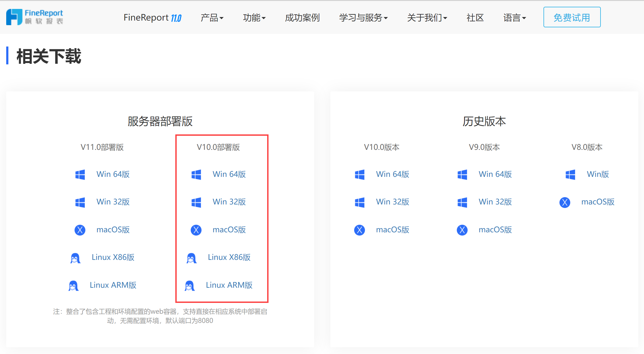Expand the 功能 dropdown menu
The width and height of the screenshot is (644, 354).
[x=254, y=18]
